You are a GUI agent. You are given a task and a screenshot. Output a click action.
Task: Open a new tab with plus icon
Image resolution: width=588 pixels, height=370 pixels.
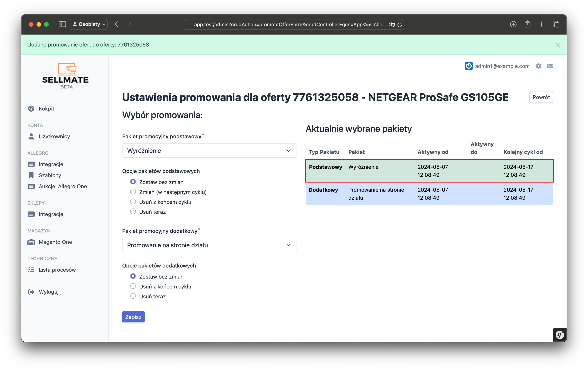coord(541,24)
